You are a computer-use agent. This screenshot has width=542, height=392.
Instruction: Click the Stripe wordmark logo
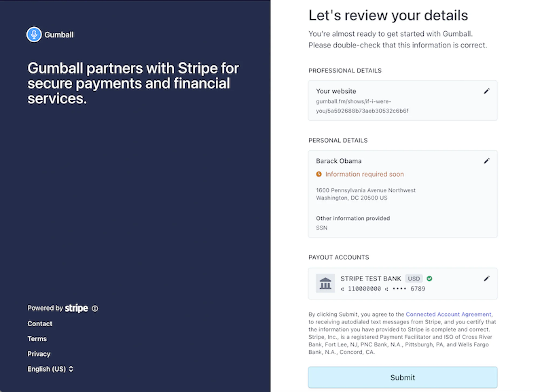(x=76, y=308)
